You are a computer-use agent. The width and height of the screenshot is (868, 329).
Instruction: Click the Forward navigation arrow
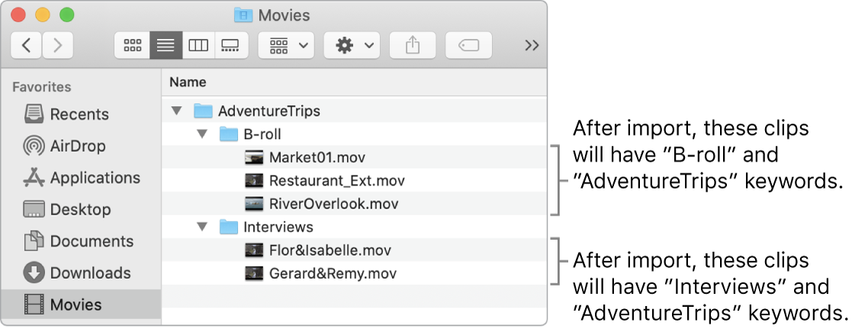click(x=58, y=46)
